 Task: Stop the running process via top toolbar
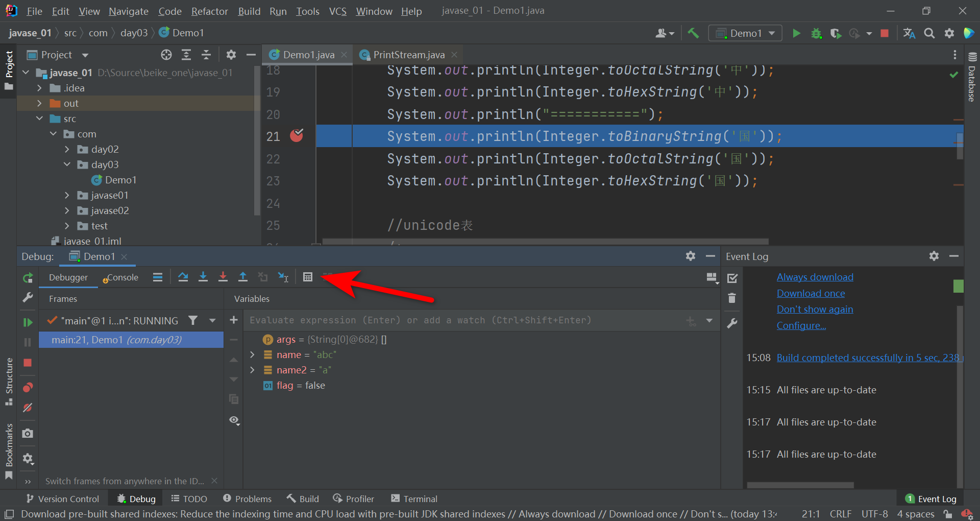pos(885,33)
